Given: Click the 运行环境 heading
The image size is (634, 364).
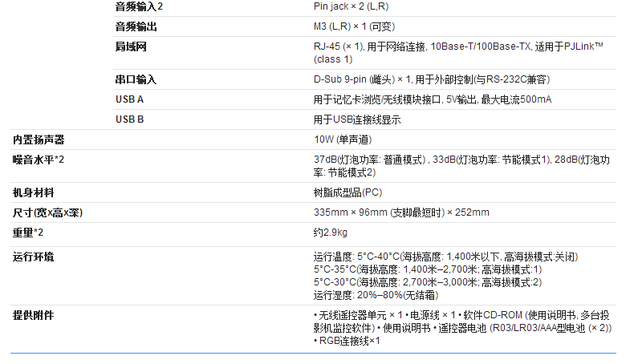Looking at the screenshot, I should coord(34,257).
